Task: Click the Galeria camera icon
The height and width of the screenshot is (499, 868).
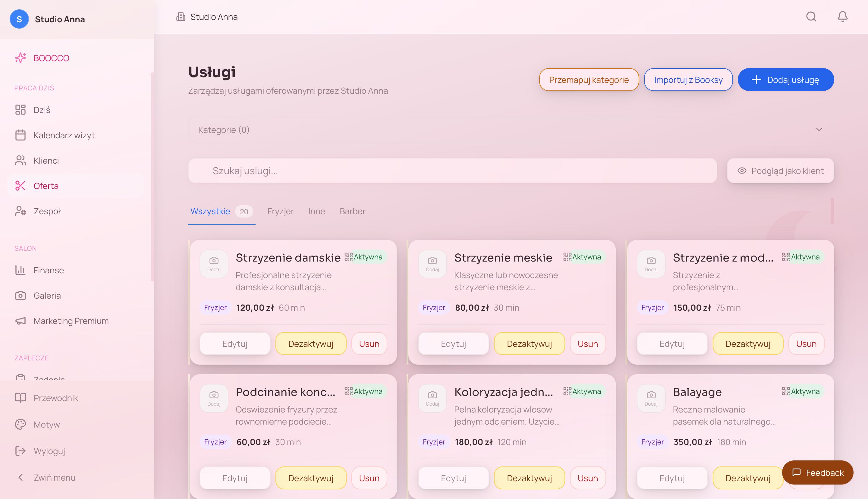Action: [x=20, y=295]
